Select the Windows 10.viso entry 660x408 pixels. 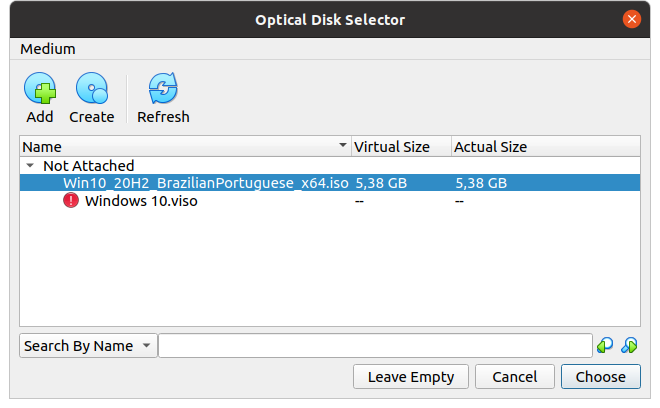pyautogui.click(x=330, y=201)
